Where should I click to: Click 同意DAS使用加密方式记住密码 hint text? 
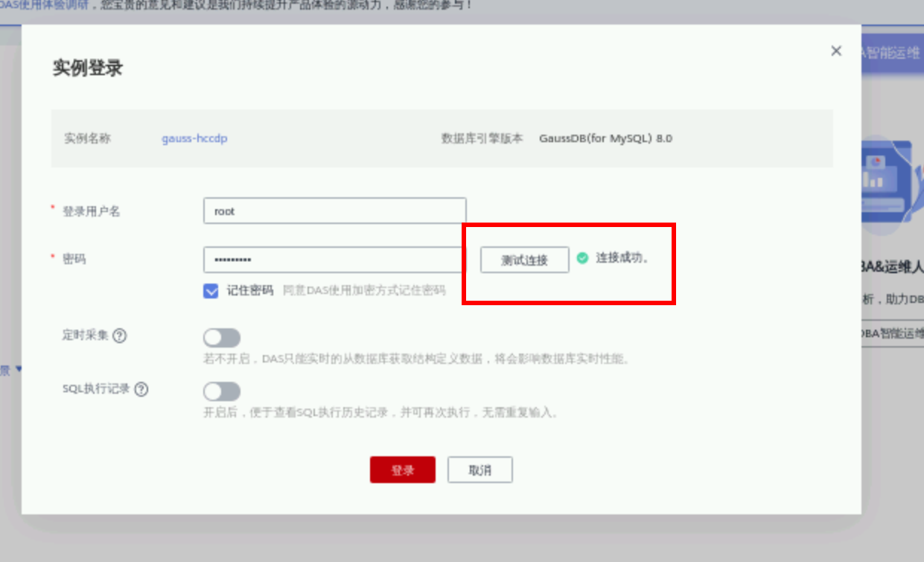coord(364,291)
